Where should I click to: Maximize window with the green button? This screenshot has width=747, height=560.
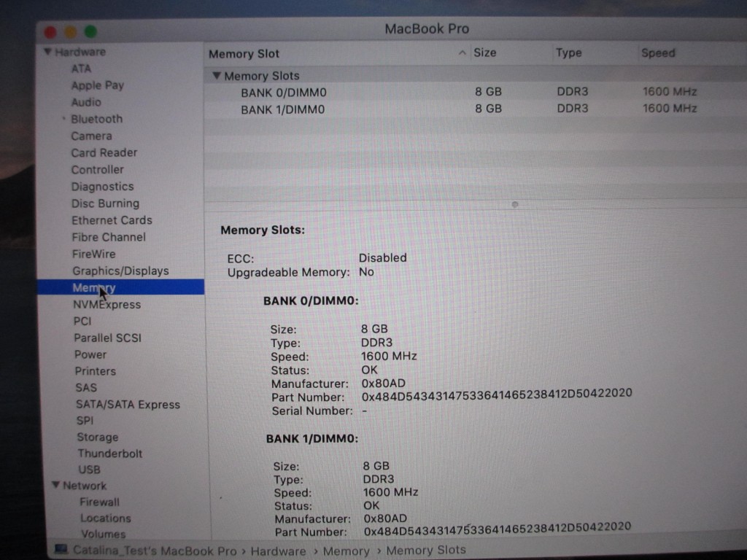point(90,32)
